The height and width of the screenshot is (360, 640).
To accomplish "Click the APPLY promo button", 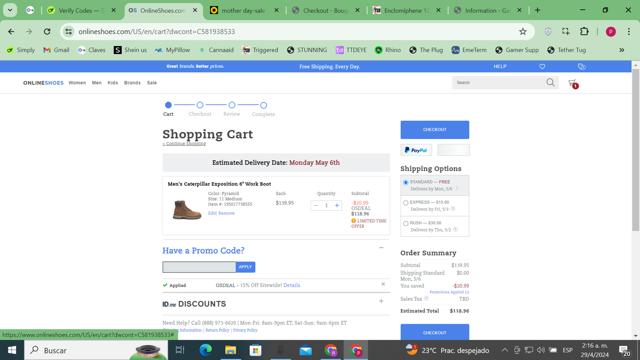I will tap(245, 267).
